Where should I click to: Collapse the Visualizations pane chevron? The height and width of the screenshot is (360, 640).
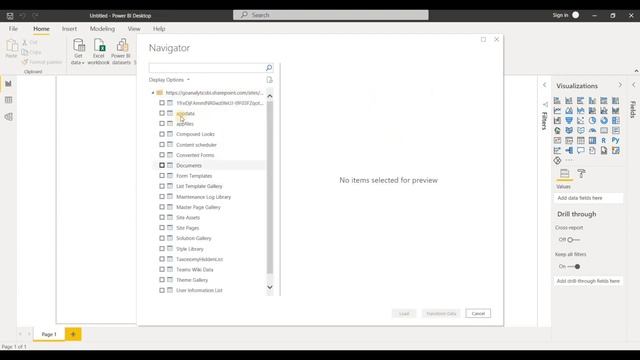pos(620,85)
